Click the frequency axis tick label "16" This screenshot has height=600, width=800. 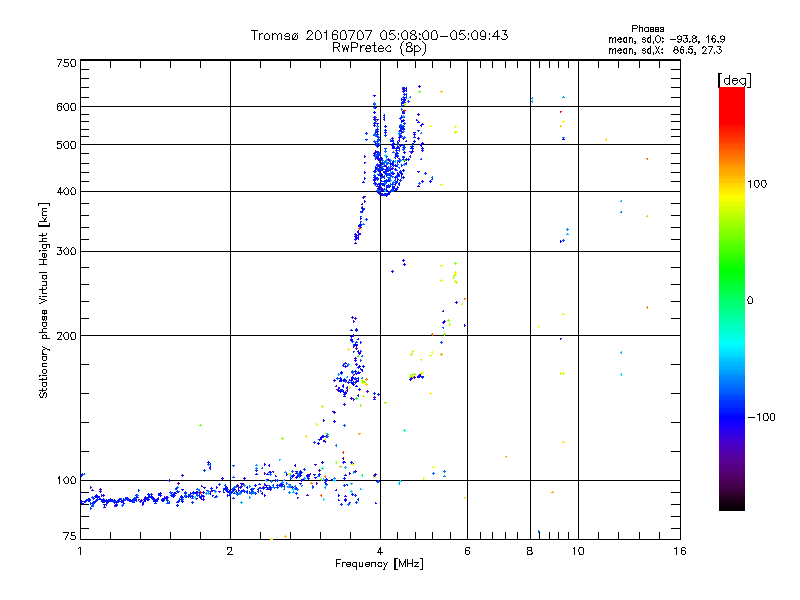[680, 551]
